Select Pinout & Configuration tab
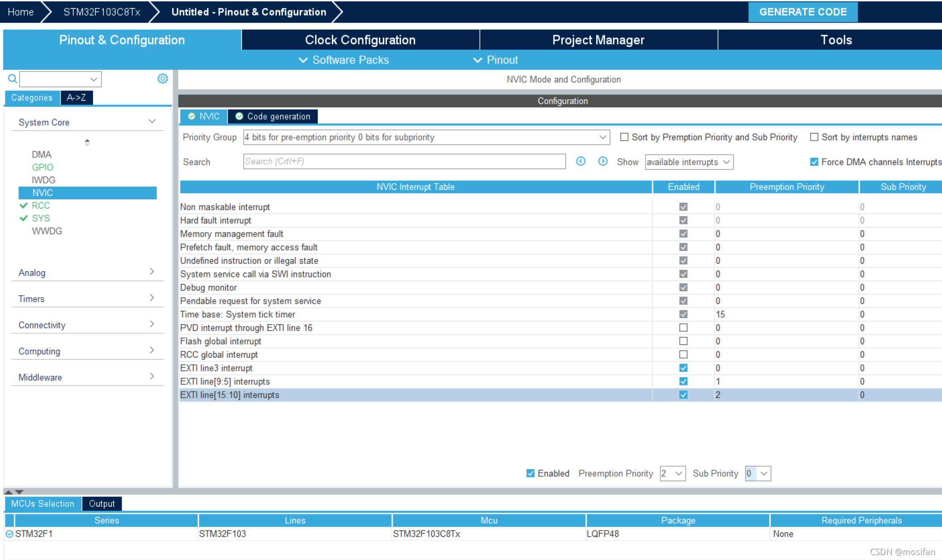The image size is (942, 560). coord(122,40)
